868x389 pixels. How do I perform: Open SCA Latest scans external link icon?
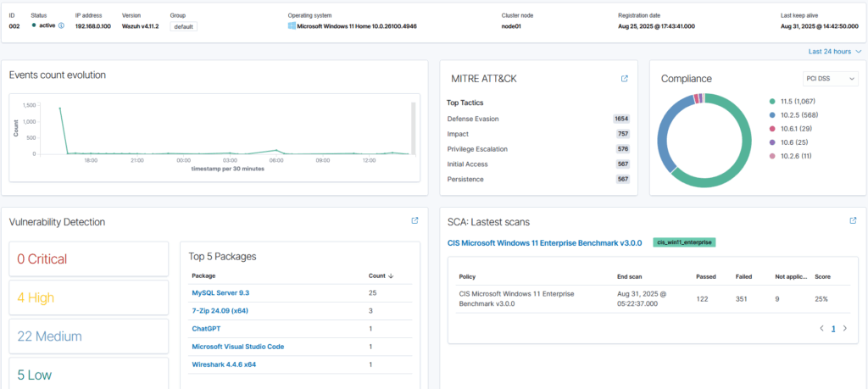click(853, 221)
